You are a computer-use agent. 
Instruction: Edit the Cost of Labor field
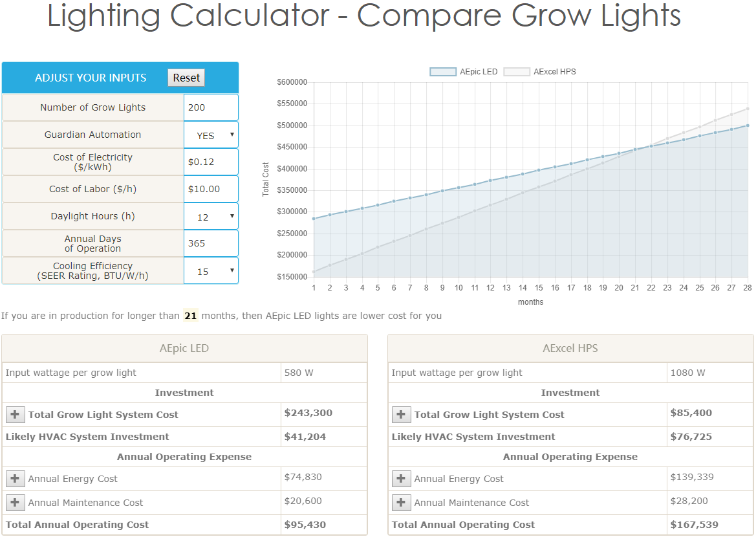coord(211,189)
